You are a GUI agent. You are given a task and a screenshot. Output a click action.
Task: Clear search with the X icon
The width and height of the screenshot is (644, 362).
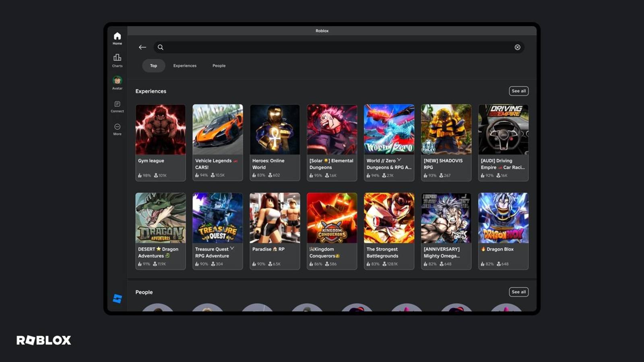517,47
